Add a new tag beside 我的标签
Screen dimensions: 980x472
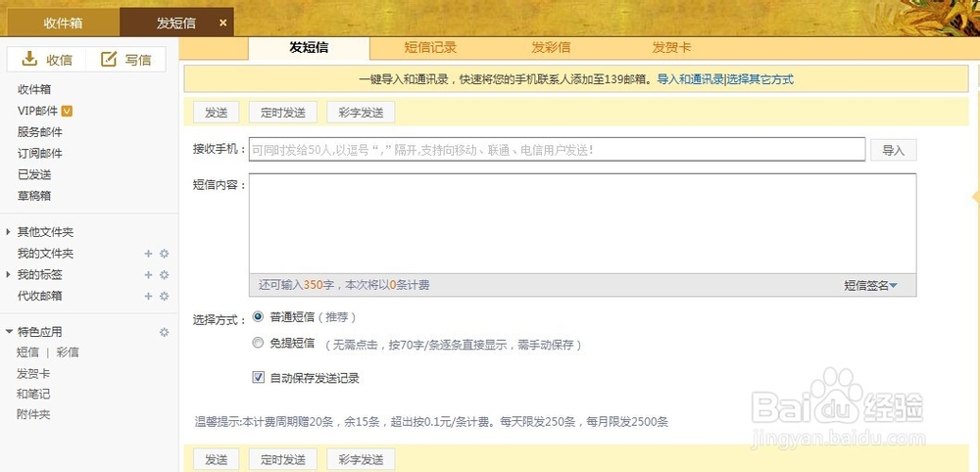[x=148, y=275]
